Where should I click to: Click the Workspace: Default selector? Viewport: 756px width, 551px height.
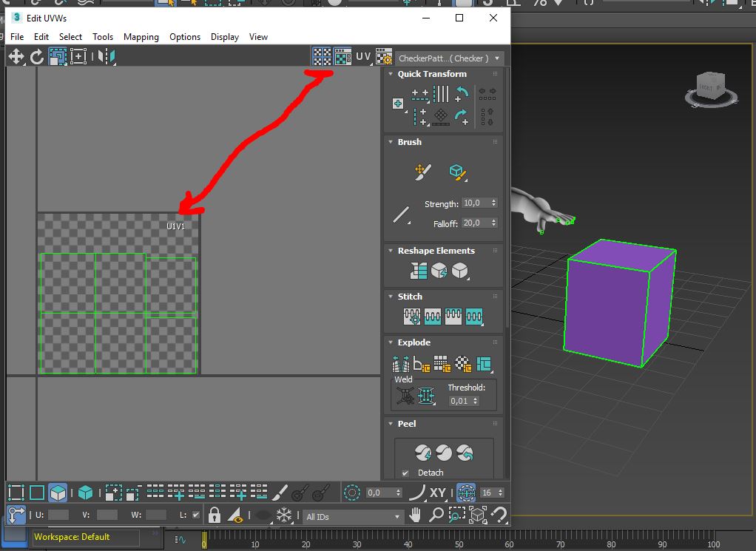point(85,537)
